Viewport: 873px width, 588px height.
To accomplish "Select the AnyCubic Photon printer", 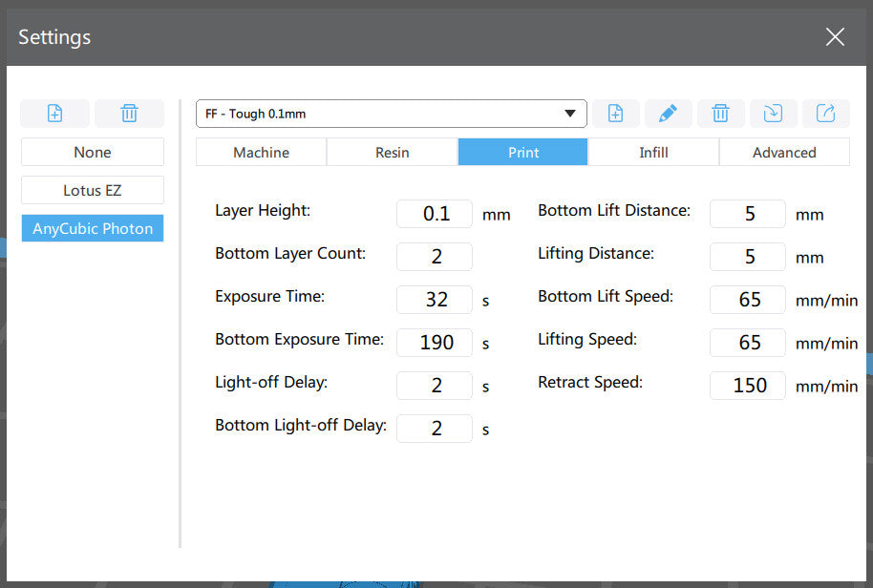I will 93,228.
